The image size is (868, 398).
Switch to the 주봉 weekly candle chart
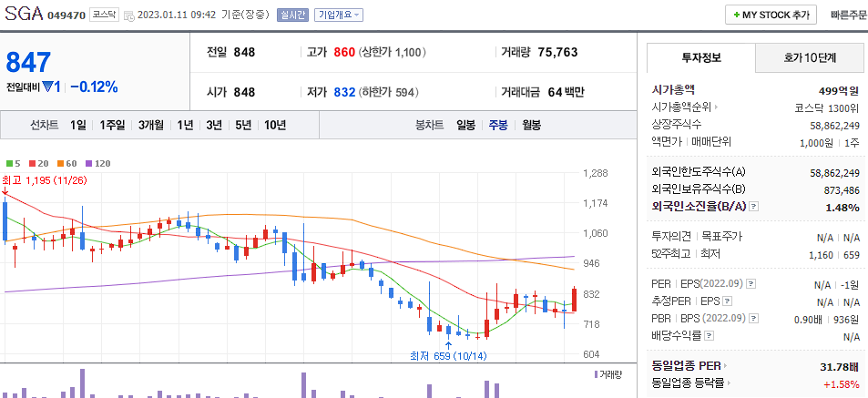(497, 125)
